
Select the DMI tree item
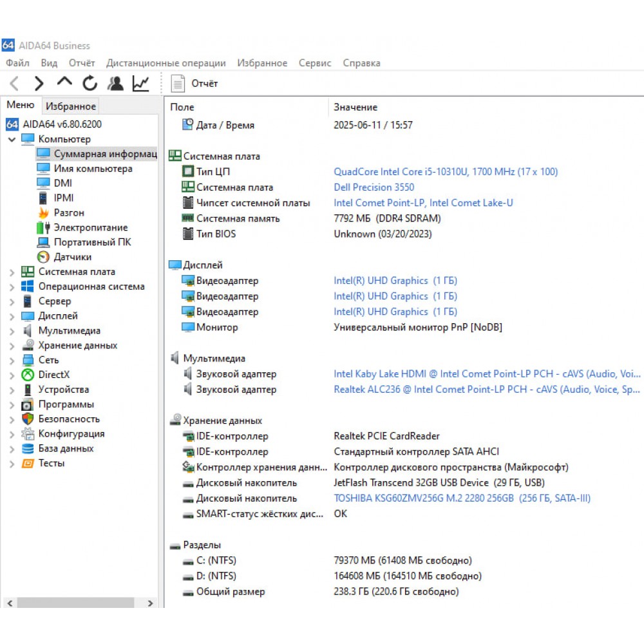tap(55, 183)
